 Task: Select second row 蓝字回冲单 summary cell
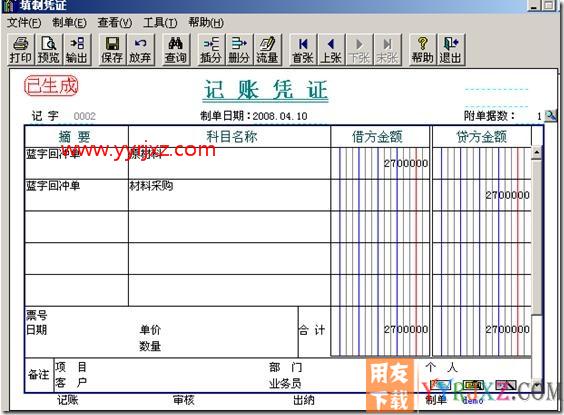(x=76, y=195)
